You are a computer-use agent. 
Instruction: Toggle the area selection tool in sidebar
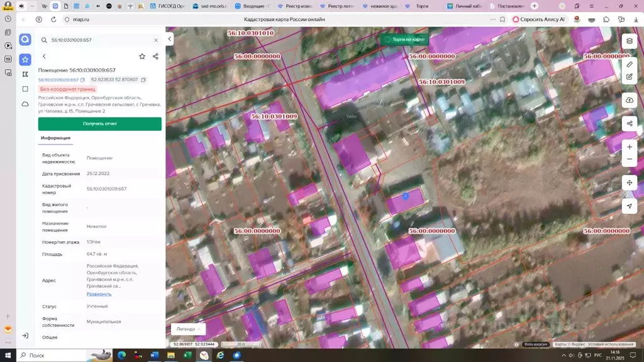click(25, 89)
